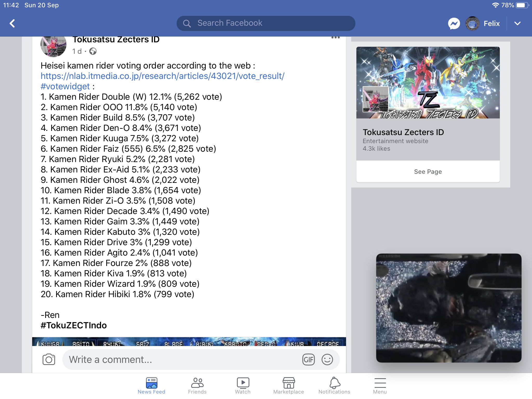Screen dimensions: 532x399
Task: Tap the floating picture-in-picture video
Action: point(449,308)
